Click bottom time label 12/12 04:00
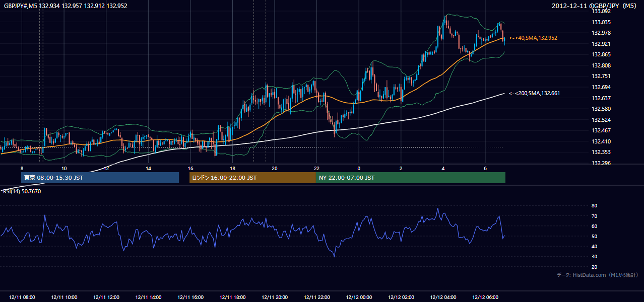The height and width of the screenshot is (302, 644). click(x=443, y=297)
